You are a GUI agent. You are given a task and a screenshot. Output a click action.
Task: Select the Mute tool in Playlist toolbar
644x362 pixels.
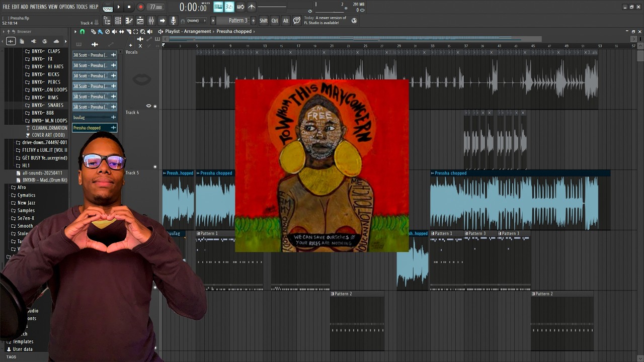click(114, 32)
